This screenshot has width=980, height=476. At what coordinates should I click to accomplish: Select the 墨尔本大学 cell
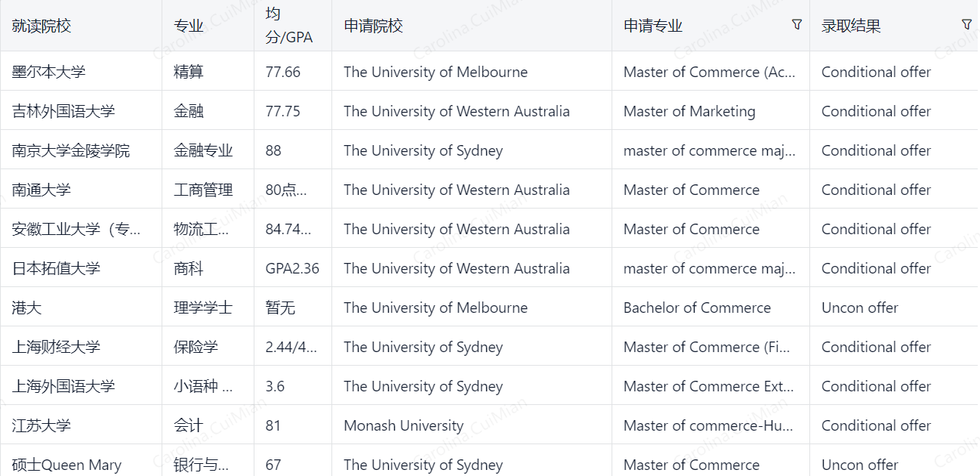(x=49, y=72)
